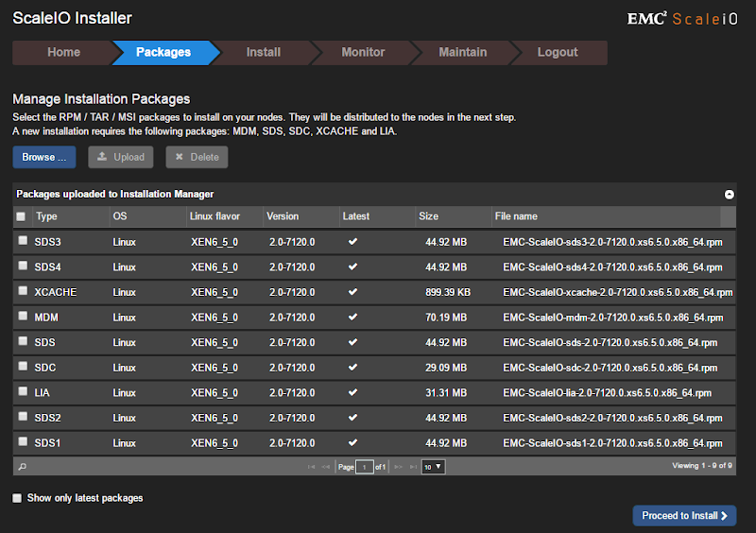Screen dimensions: 756x533
Task: Click file name EMC-ScaleIO-sds4-2.0-7120.0.xs6.5.0.x86_64.rpm
Action: click(x=612, y=267)
